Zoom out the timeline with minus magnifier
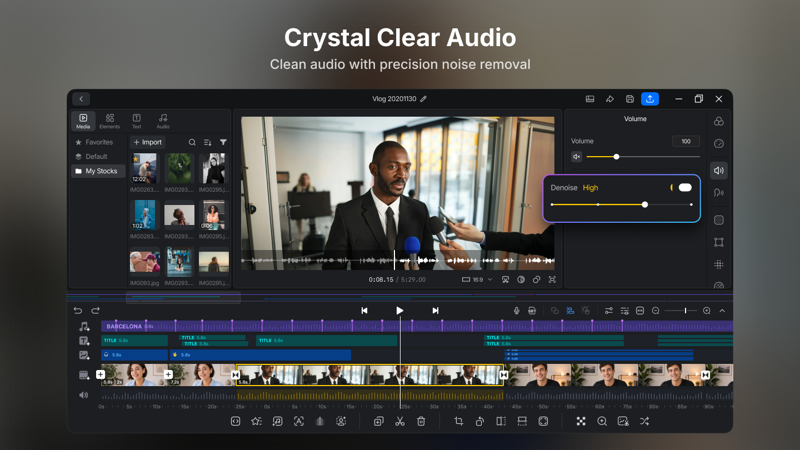Image resolution: width=800 pixels, height=450 pixels. [x=656, y=311]
